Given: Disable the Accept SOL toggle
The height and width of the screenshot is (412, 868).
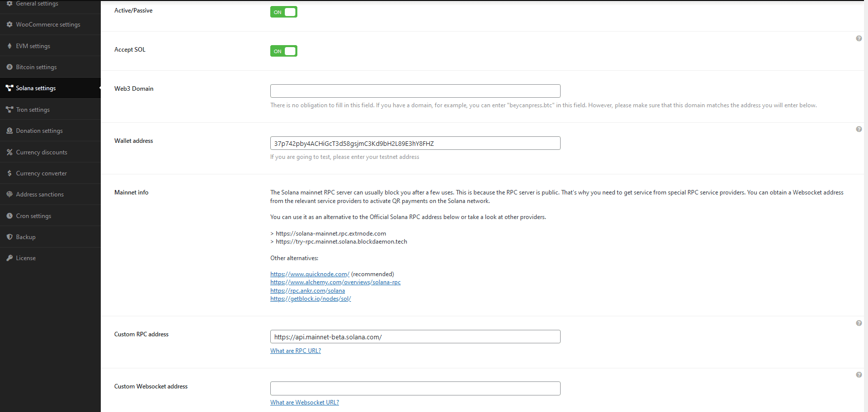Looking at the screenshot, I should pyautogui.click(x=284, y=51).
